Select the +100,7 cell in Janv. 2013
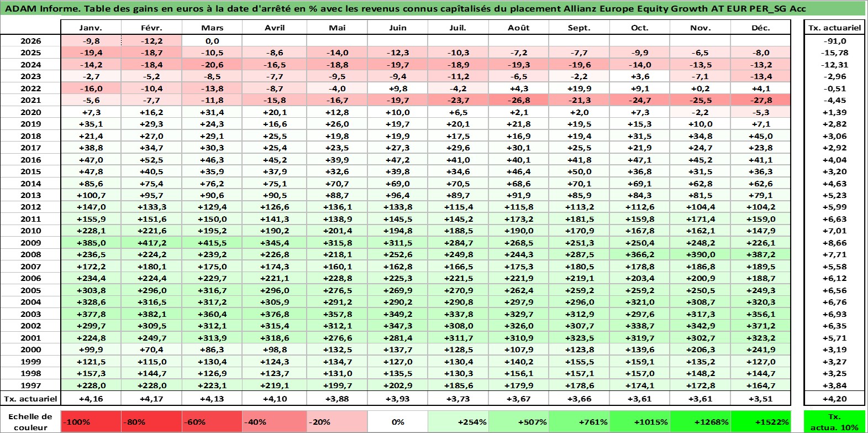The width and height of the screenshot is (868, 433). (91, 195)
